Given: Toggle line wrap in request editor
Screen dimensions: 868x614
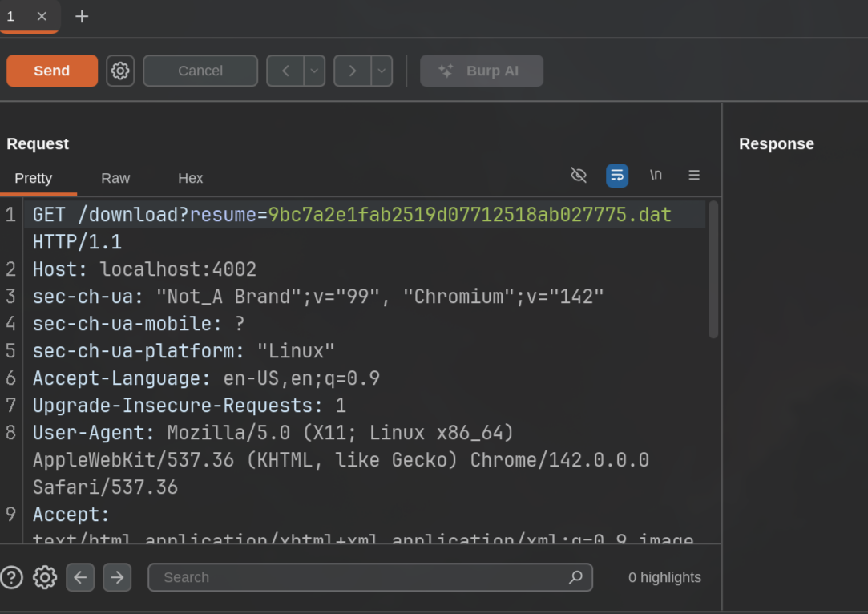Looking at the screenshot, I should pos(617,176).
